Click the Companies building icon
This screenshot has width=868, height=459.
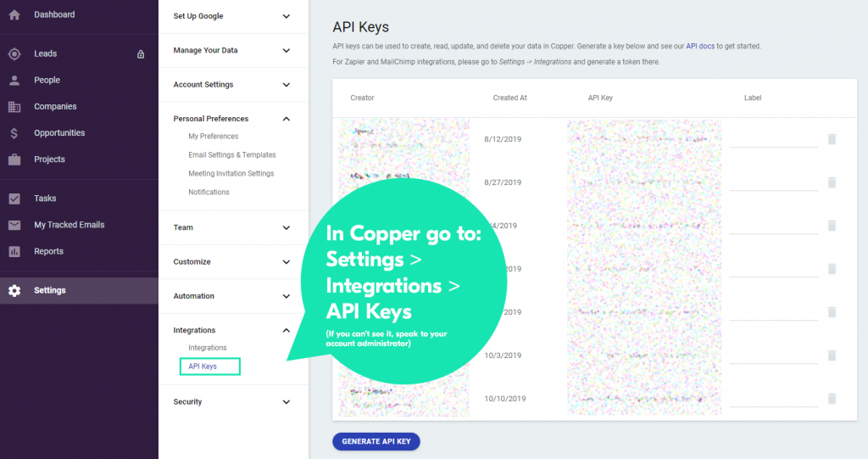[x=14, y=107]
